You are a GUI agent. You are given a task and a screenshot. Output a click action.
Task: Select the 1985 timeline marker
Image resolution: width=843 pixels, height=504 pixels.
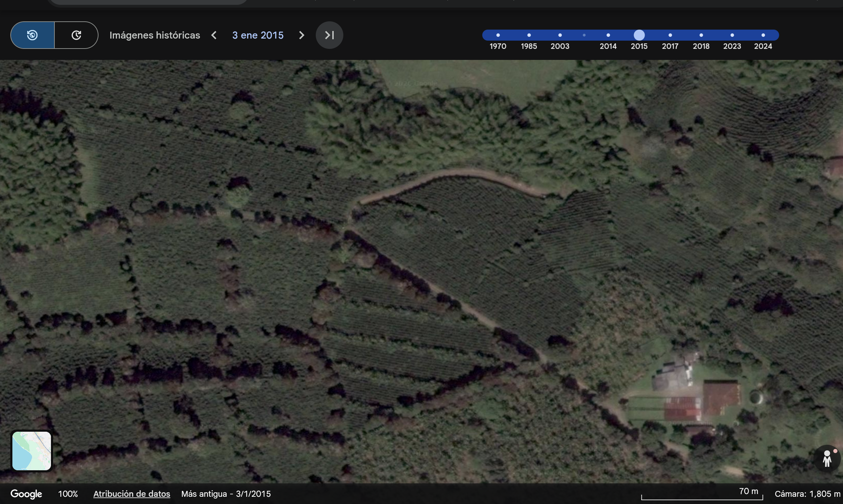click(x=529, y=35)
